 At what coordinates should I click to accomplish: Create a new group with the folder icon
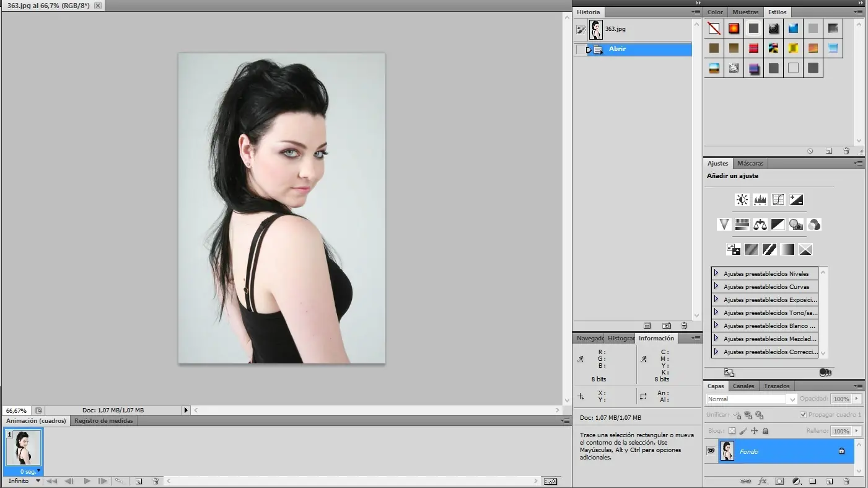(x=812, y=481)
